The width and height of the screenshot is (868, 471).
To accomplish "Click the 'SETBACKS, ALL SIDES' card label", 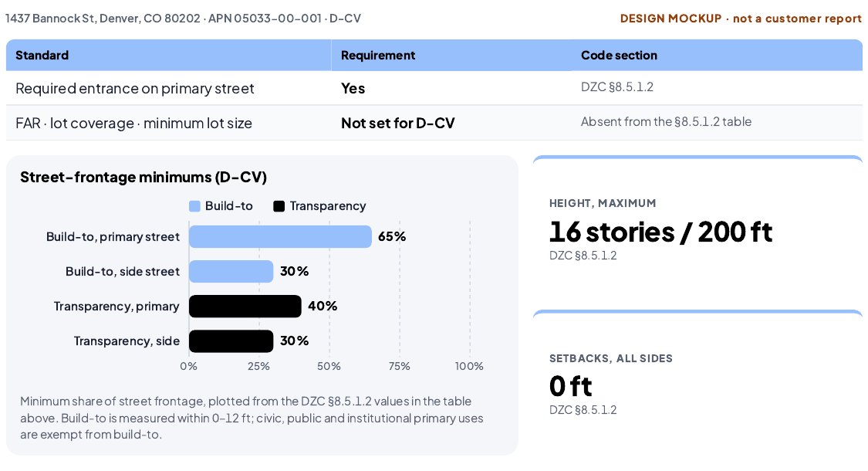I will 610,358.
